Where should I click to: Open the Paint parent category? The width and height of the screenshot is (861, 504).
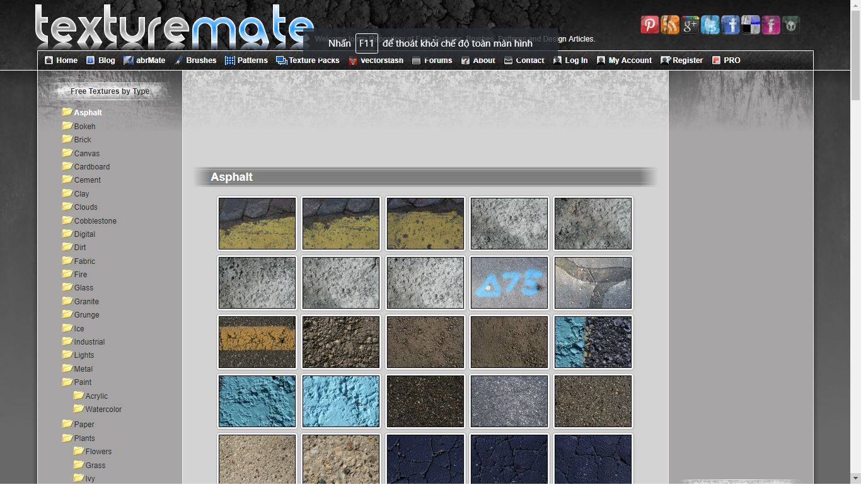pyautogui.click(x=83, y=382)
